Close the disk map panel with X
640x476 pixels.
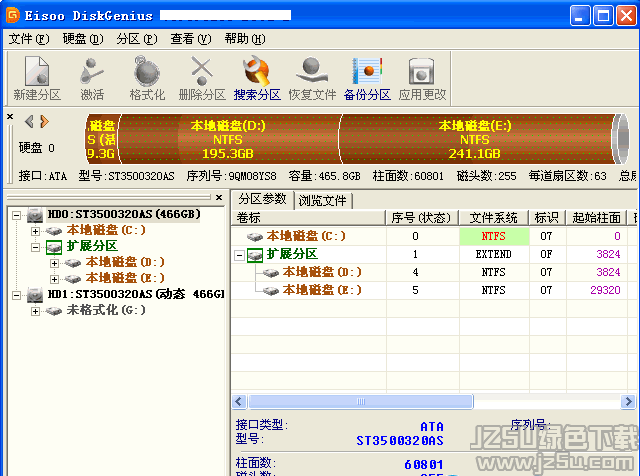tap(10, 117)
